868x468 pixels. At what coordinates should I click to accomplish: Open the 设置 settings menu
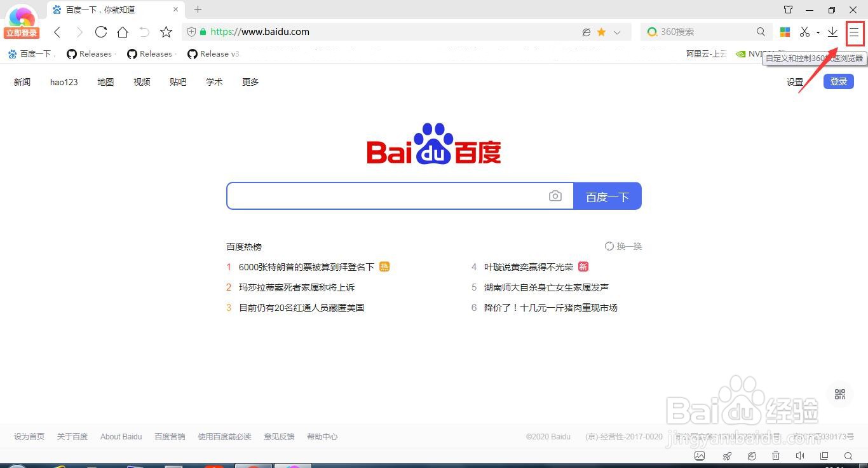click(x=795, y=82)
